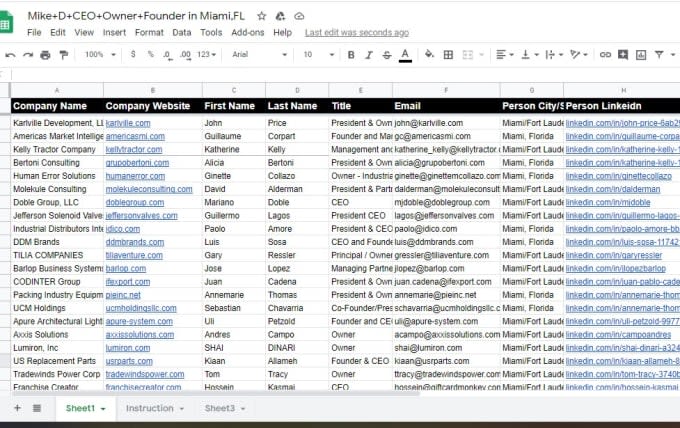
Task: Open the zoom 100% dropdown
Action: (100, 55)
